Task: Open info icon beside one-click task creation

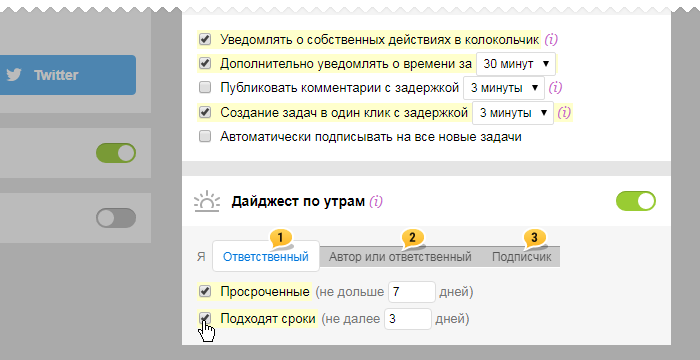Action: coord(564,113)
